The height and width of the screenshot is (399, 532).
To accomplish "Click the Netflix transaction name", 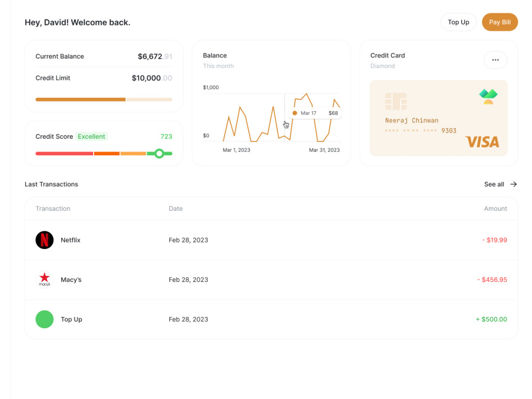I will pyautogui.click(x=71, y=240).
